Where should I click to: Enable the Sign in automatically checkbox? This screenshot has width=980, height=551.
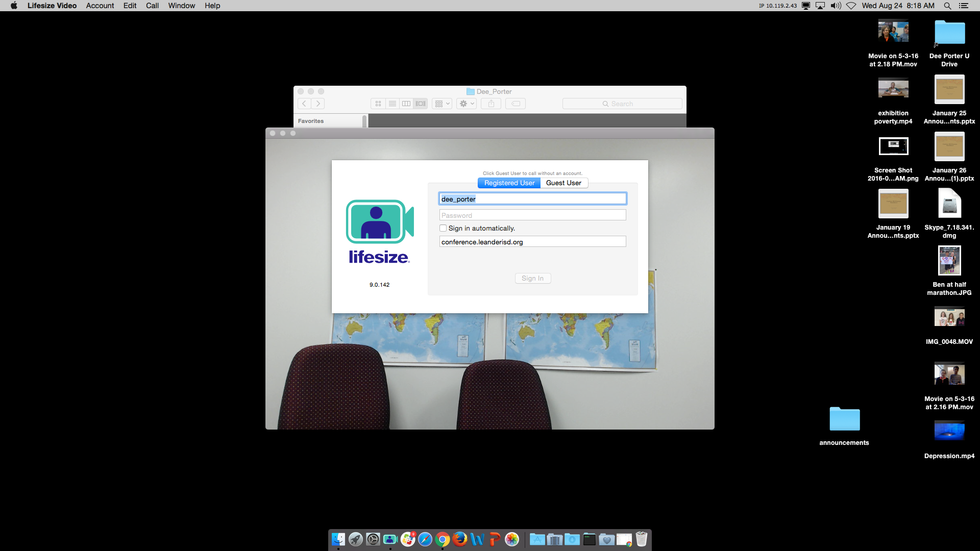pyautogui.click(x=443, y=228)
